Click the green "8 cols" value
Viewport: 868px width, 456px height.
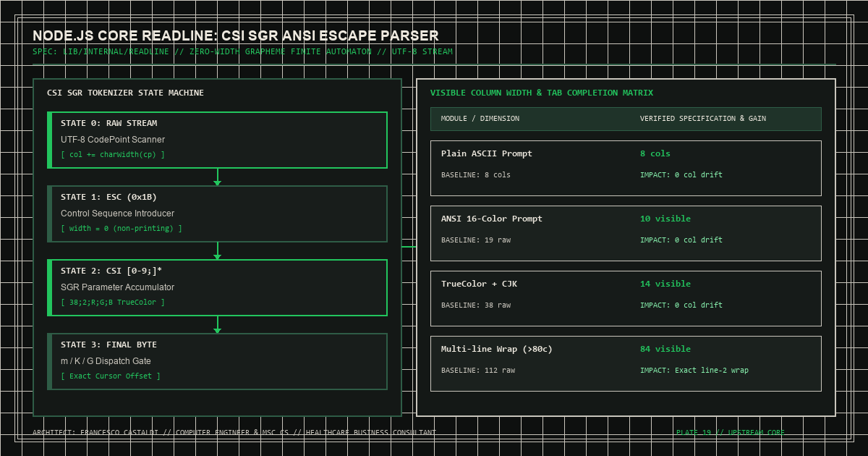click(655, 154)
